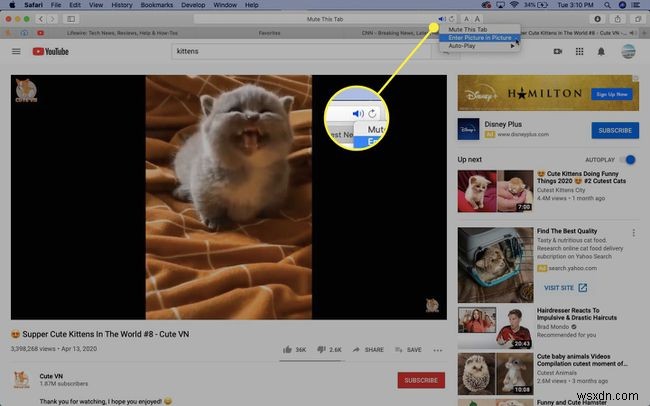Open the History menu
The image size is (650, 406).
point(122,5)
